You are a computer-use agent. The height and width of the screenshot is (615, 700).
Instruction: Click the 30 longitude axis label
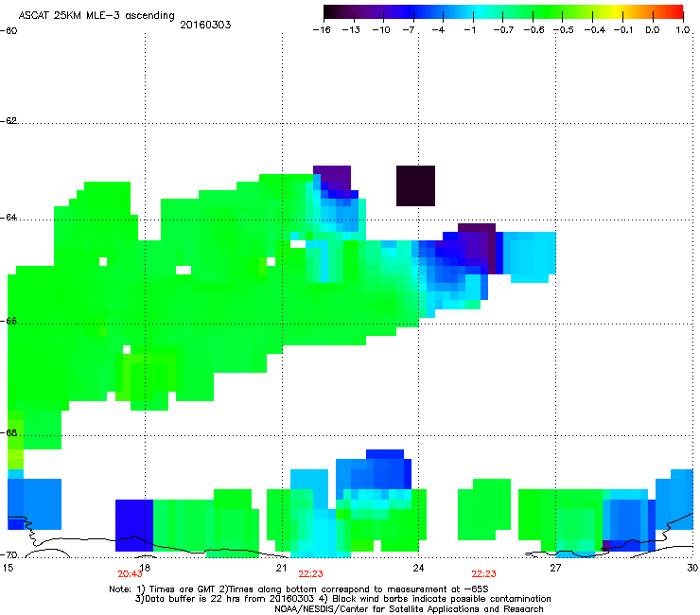692,568
